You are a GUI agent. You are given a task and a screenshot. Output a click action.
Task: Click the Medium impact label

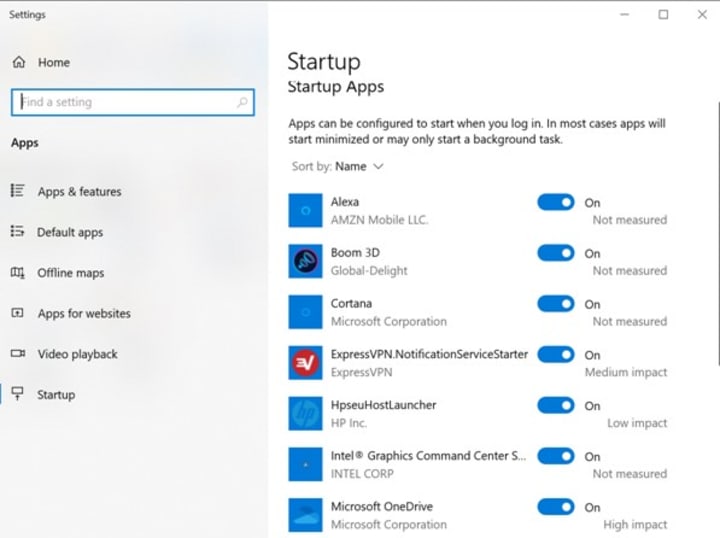[x=626, y=372]
